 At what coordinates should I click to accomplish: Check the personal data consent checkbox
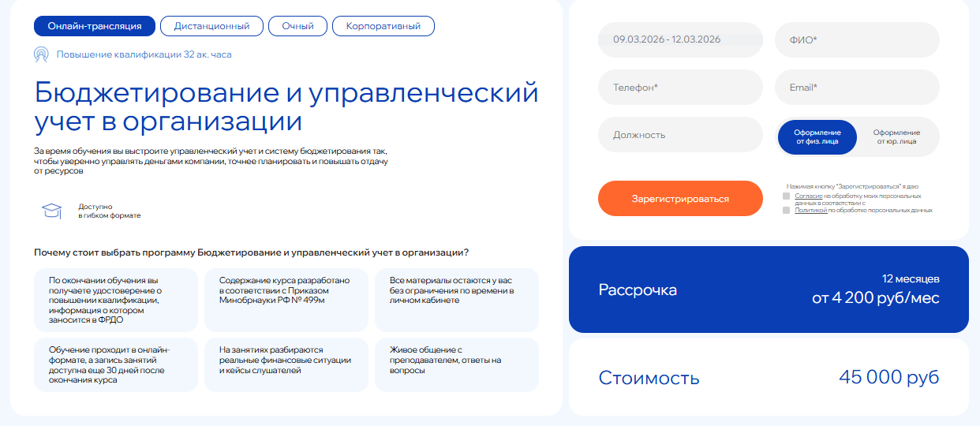coord(786,196)
